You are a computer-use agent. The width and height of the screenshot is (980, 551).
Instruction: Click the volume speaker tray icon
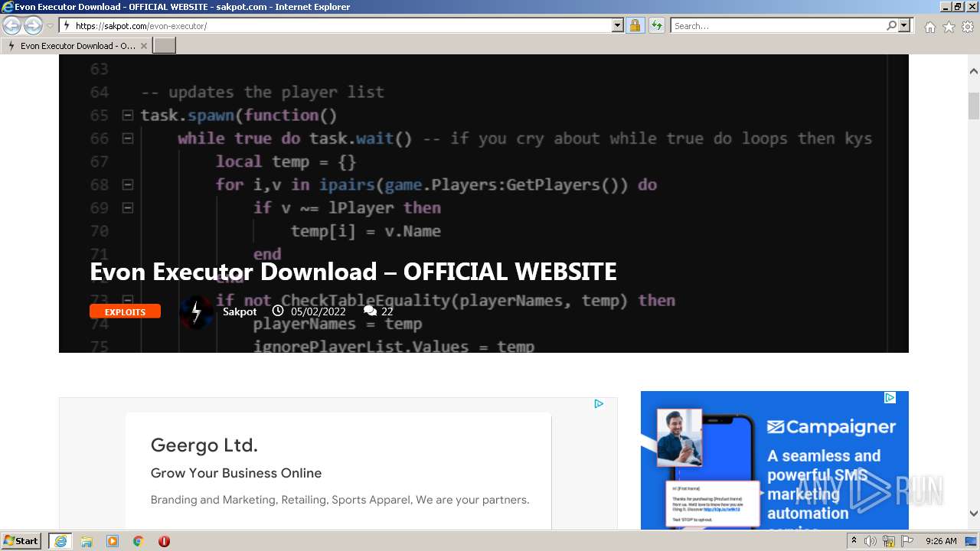(x=871, y=541)
